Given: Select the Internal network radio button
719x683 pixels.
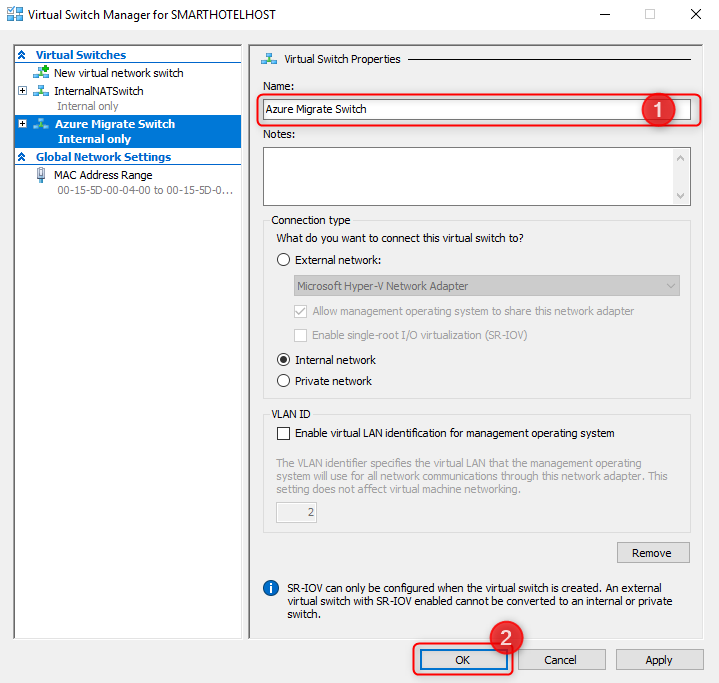Looking at the screenshot, I should [x=283, y=360].
